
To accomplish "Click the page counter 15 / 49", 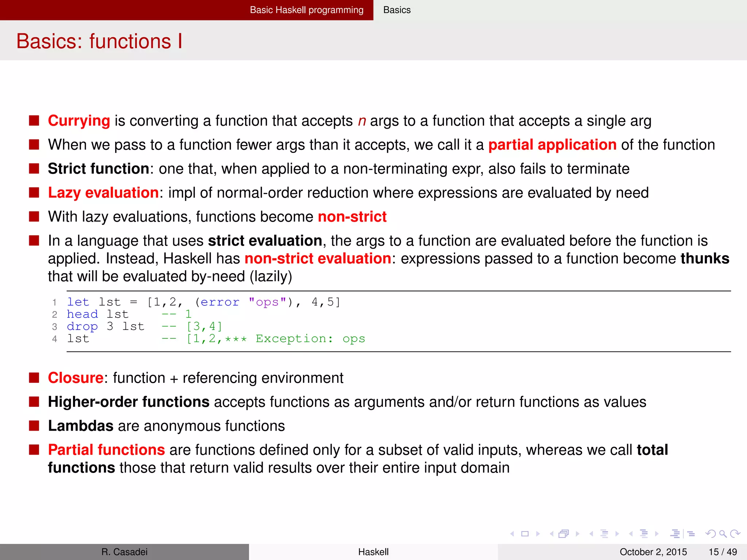I will click(x=723, y=552).
